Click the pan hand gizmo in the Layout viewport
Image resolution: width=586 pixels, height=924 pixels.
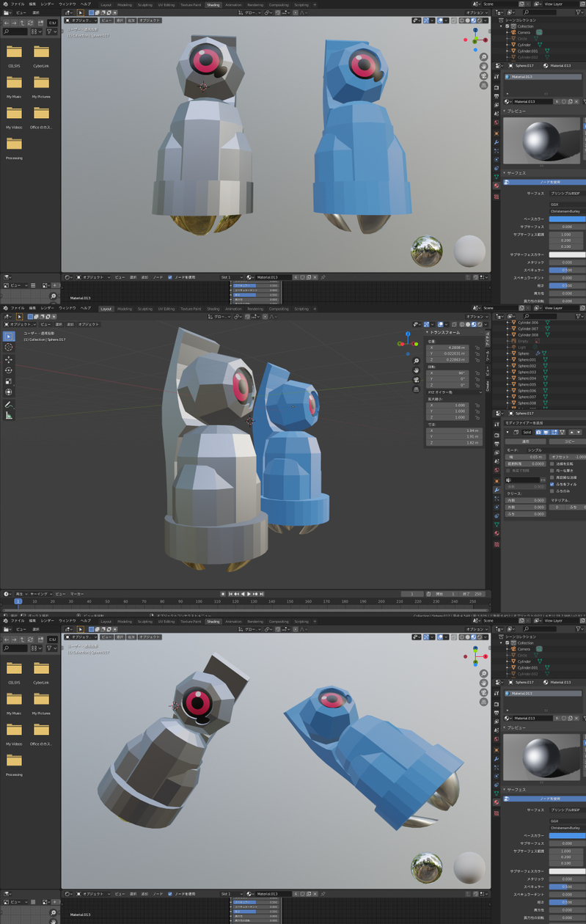coord(417,370)
